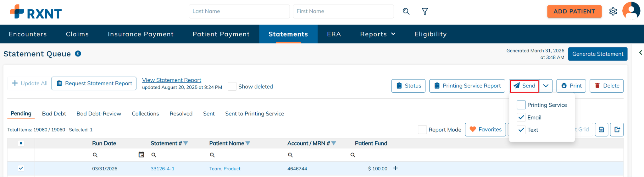Screen dimensions: 644x177
Task: Expand row with plus icon
Action: point(396,168)
